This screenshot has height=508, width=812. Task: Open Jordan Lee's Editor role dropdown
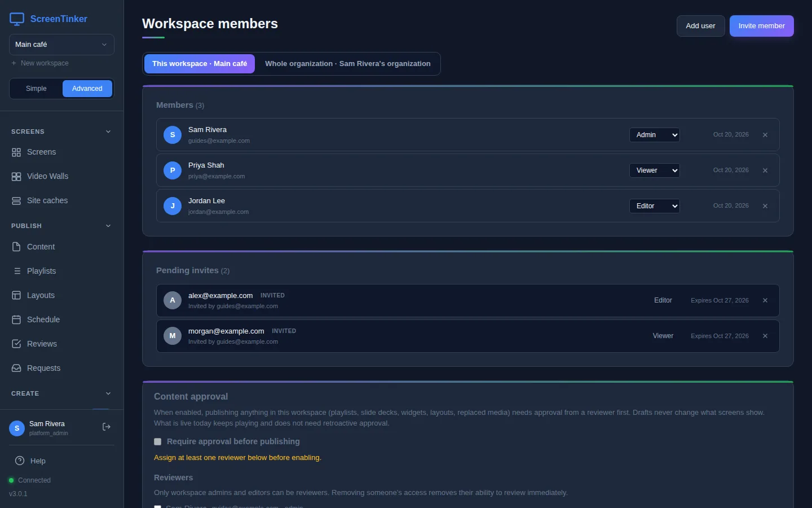pos(654,206)
